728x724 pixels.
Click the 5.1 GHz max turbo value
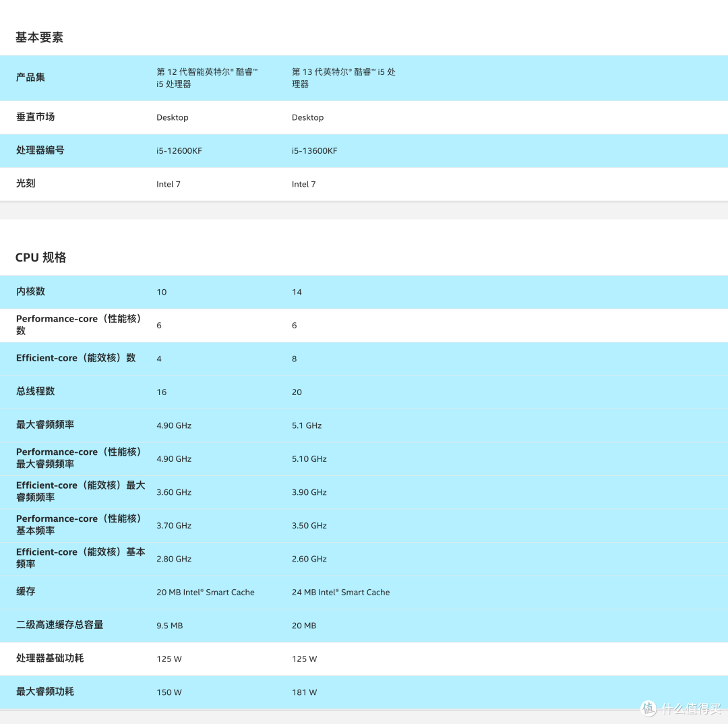click(307, 426)
